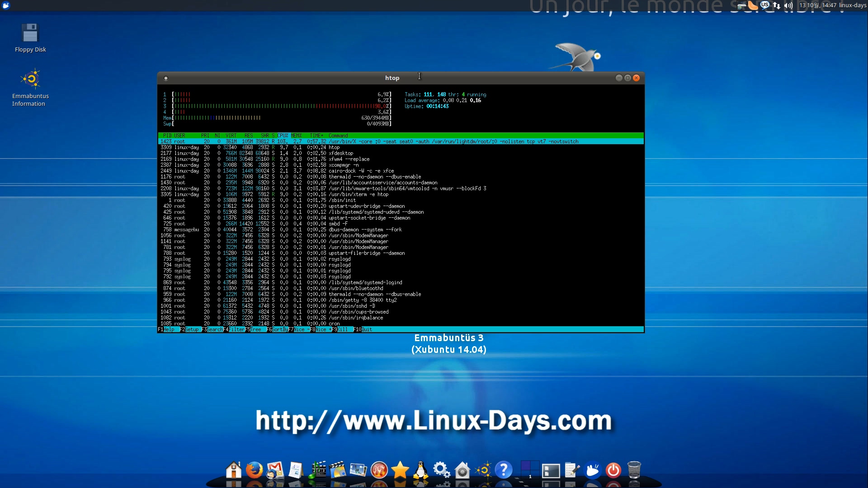Click F3 Search in htop footer
This screenshot has height=488, width=868.
[212, 329]
